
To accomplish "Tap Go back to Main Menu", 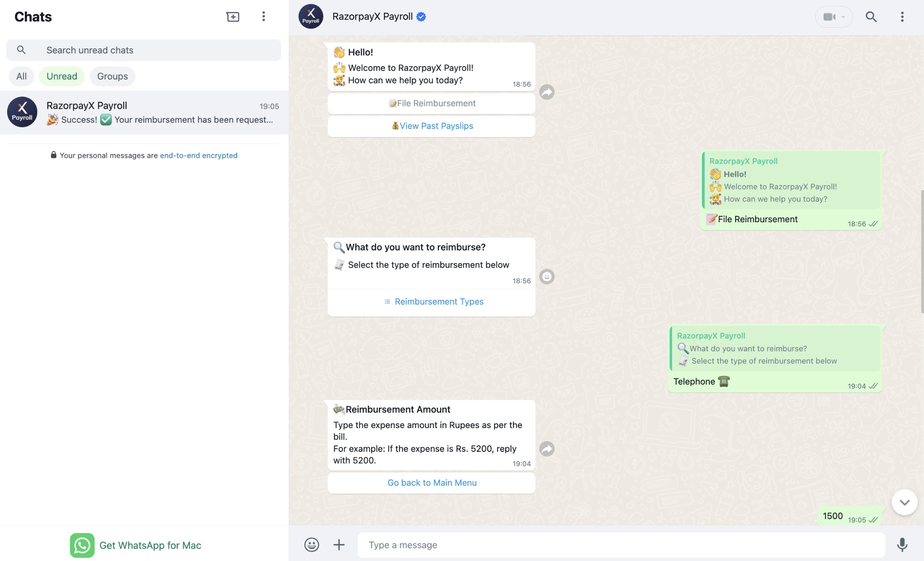I will pos(432,483).
